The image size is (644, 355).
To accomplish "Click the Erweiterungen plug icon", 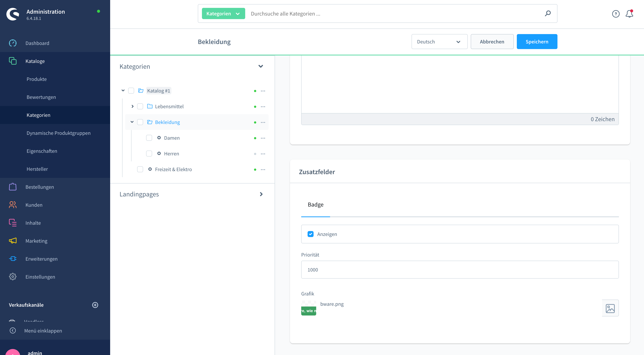I will pos(13,259).
